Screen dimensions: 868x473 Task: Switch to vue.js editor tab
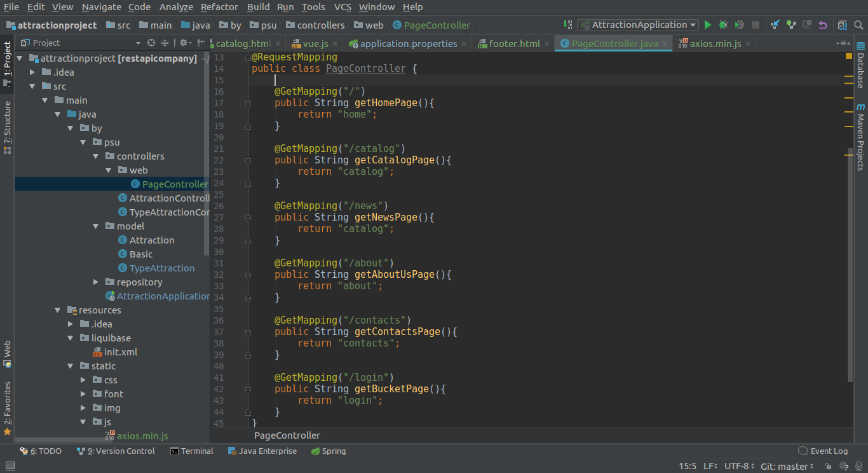pyautogui.click(x=315, y=44)
